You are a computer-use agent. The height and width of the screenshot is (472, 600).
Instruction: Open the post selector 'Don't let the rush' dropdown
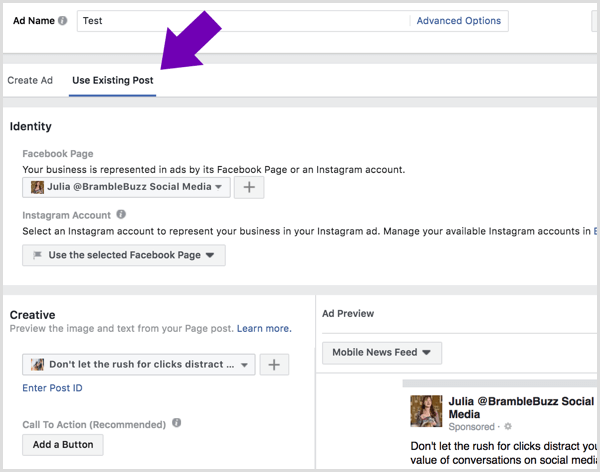coord(139,364)
